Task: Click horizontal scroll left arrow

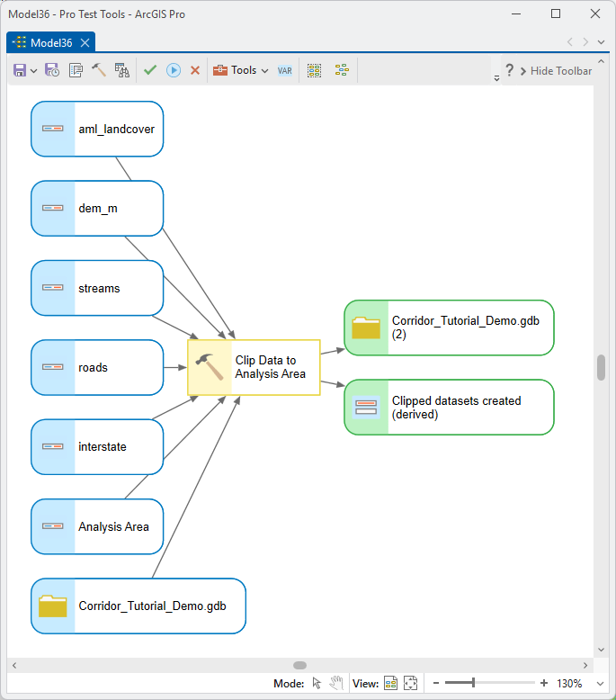Action: coord(14,665)
